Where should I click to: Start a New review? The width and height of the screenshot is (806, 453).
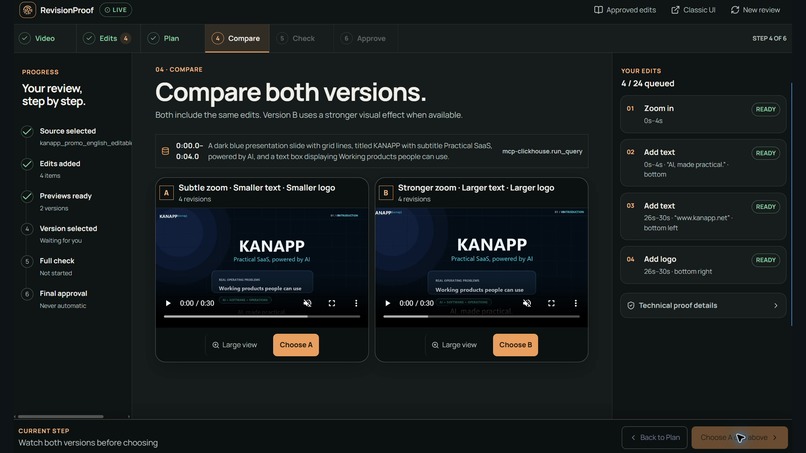pos(755,10)
